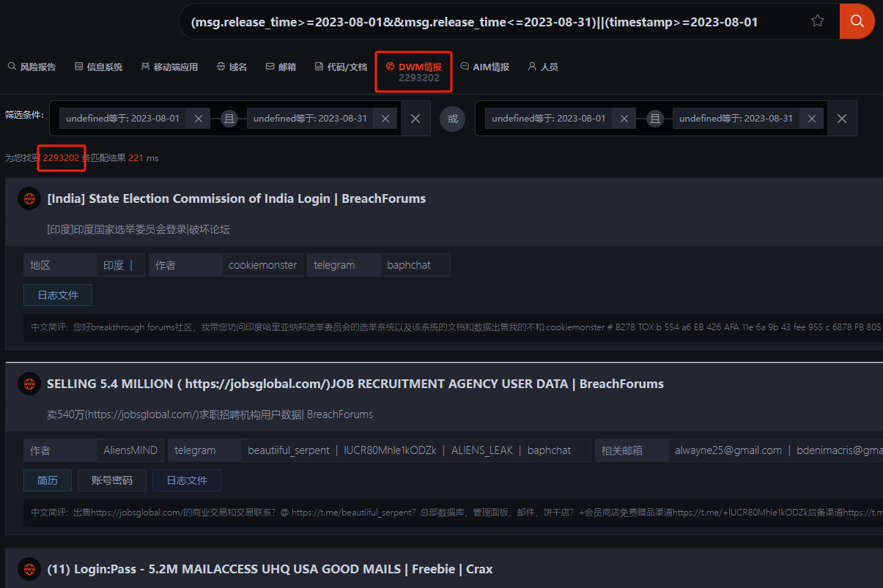Viewport: 883px width, 588px height.
Task: Remove the 2023-08-31 chip in first filter group
Action: coord(385,119)
